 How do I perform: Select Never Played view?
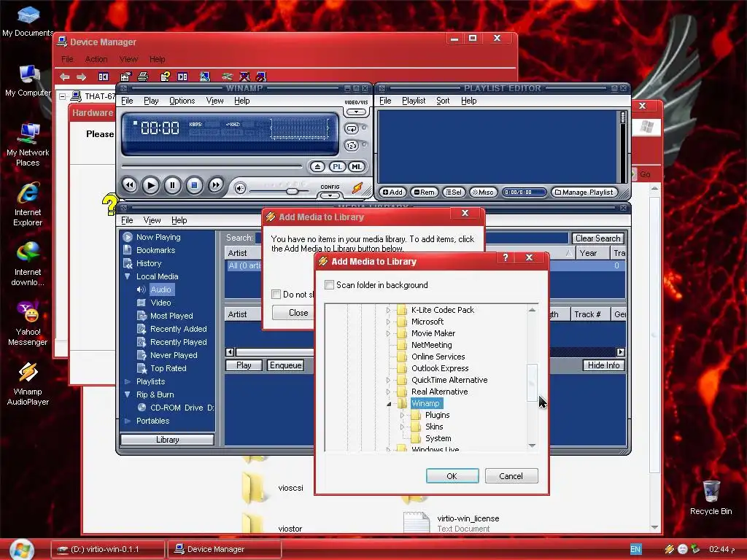(174, 355)
